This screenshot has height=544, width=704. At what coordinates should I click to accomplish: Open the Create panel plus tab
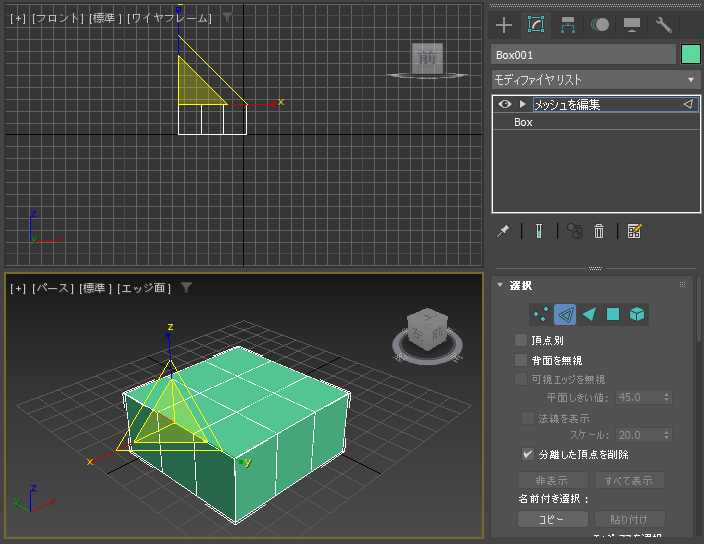click(x=504, y=25)
